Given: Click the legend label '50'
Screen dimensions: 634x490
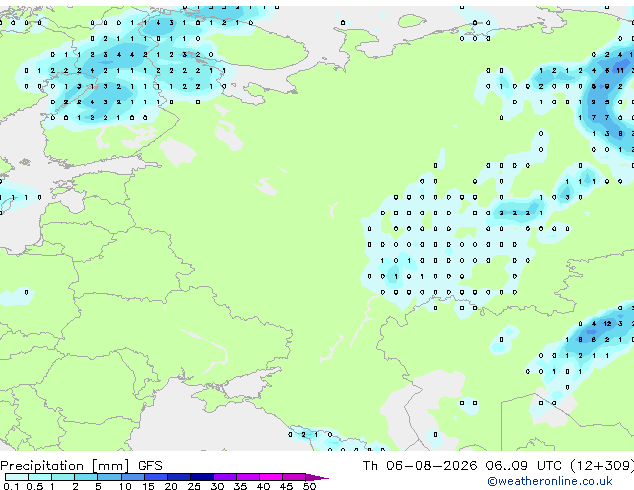Looking at the screenshot, I should click(x=309, y=486).
